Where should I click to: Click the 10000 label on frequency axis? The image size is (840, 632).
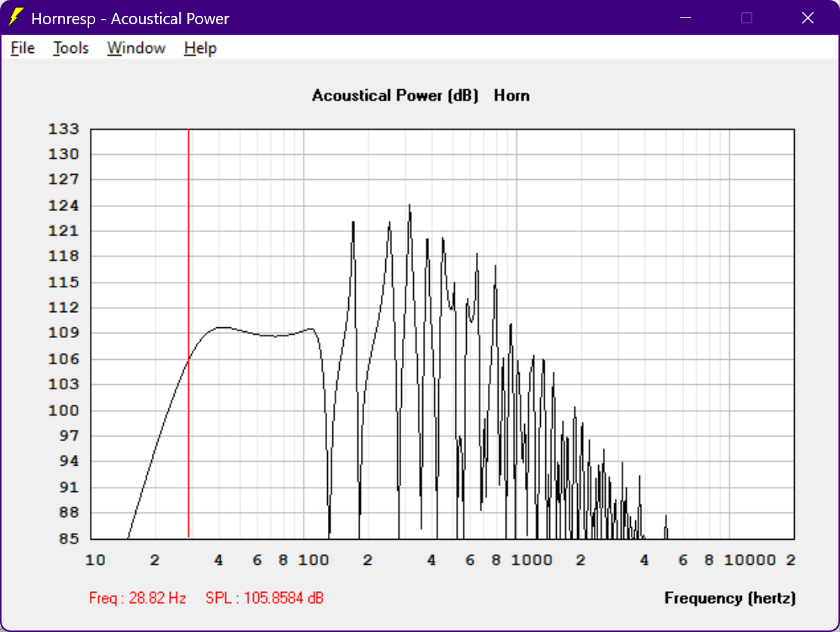(x=749, y=560)
